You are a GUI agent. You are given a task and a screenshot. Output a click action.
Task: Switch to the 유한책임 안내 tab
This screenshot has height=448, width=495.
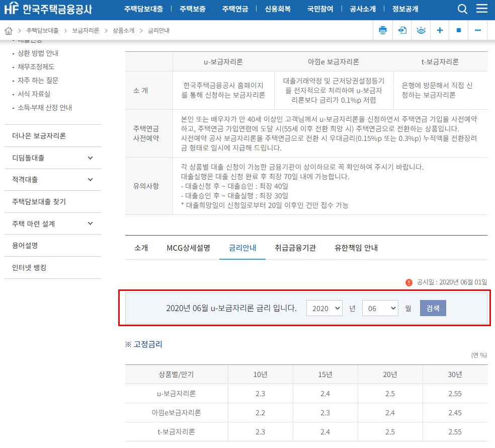(x=356, y=248)
